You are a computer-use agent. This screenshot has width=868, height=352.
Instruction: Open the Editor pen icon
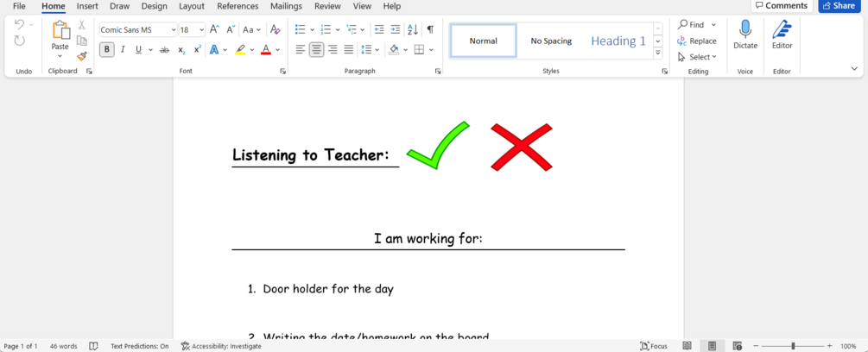(782, 28)
